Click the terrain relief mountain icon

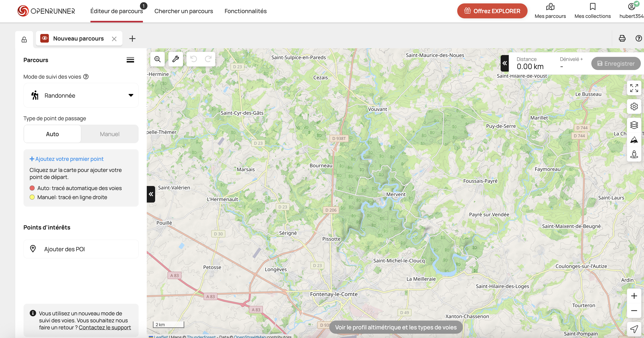[x=634, y=140]
